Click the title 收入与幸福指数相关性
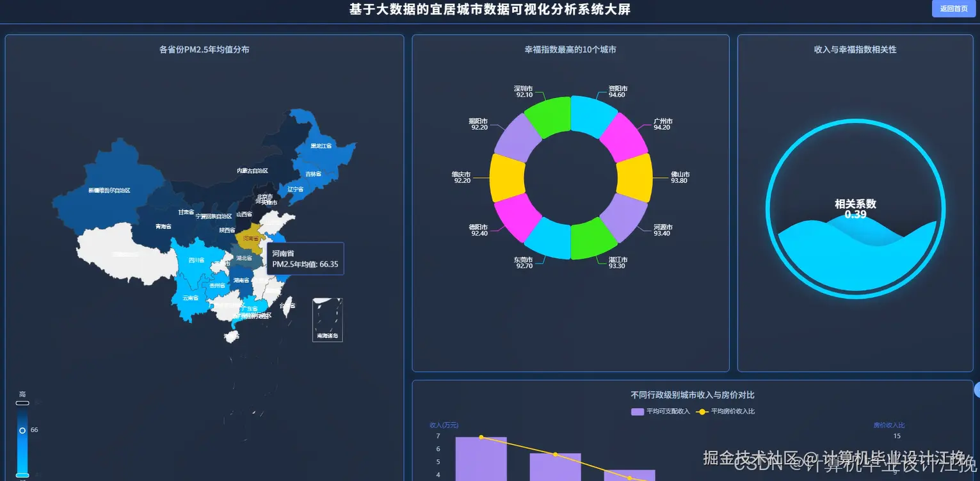 tap(855, 49)
